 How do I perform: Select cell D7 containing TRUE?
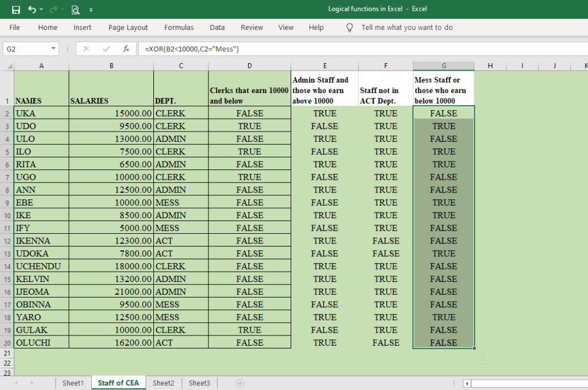pos(249,177)
